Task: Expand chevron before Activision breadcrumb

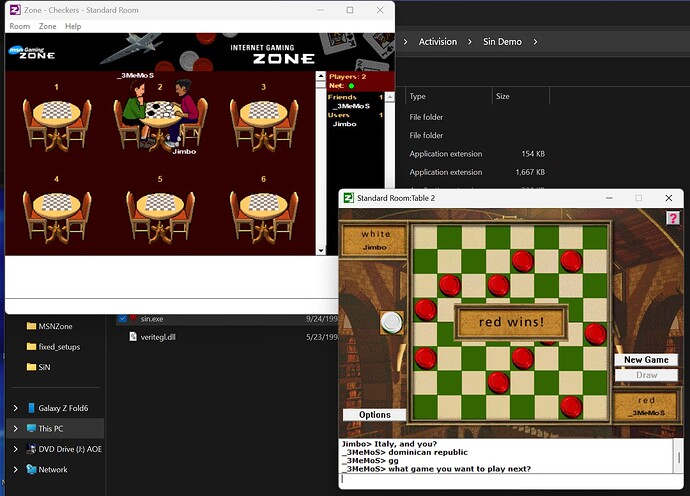Action: tap(405, 42)
